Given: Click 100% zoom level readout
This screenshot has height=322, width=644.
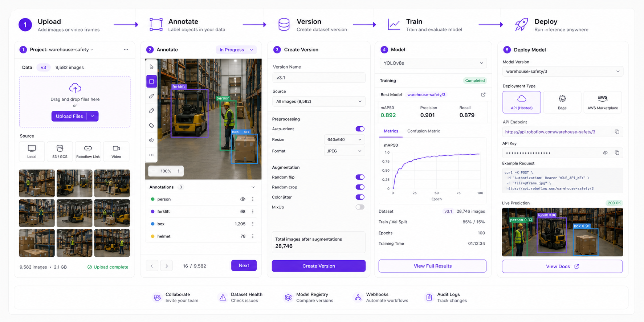Looking at the screenshot, I should tap(166, 171).
